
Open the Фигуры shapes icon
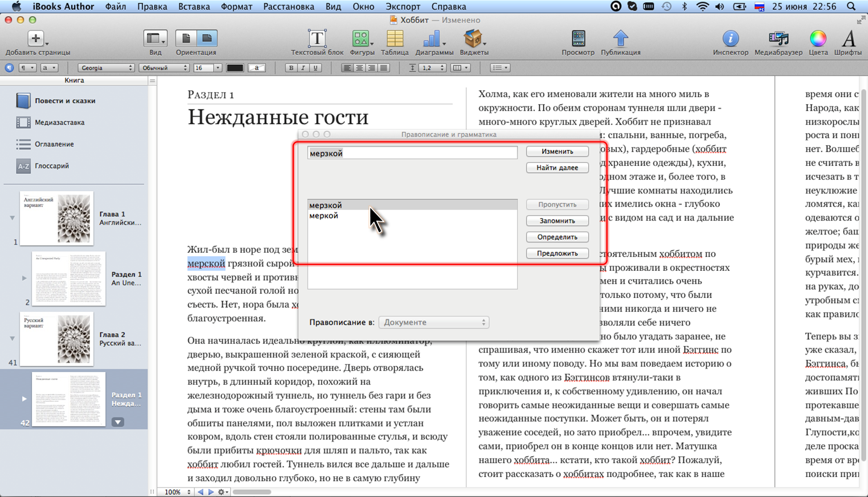361,38
